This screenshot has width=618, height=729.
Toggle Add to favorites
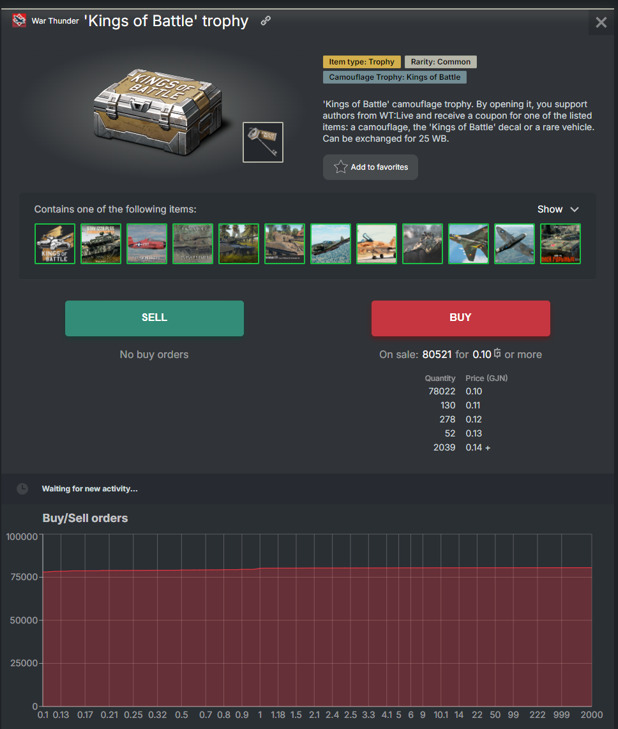pos(371,167)
